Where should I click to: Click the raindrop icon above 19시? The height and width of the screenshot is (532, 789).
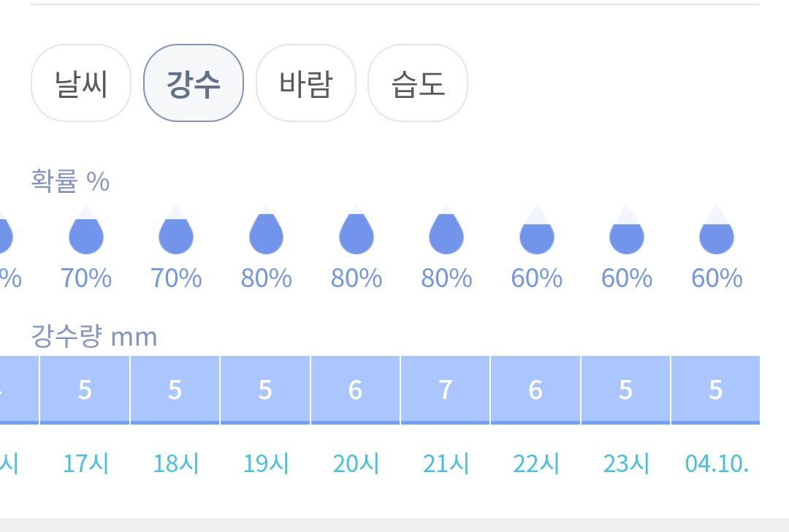[x=266, y=229]
